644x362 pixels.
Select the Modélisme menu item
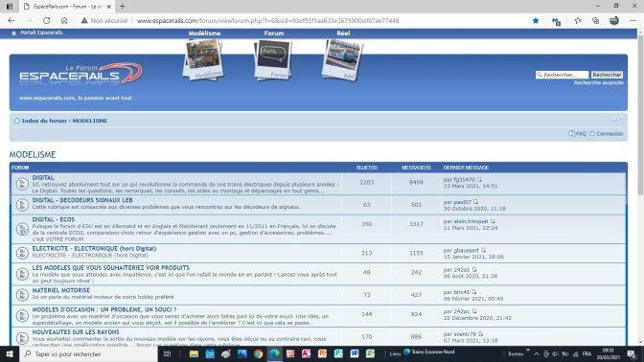point(204,34)
